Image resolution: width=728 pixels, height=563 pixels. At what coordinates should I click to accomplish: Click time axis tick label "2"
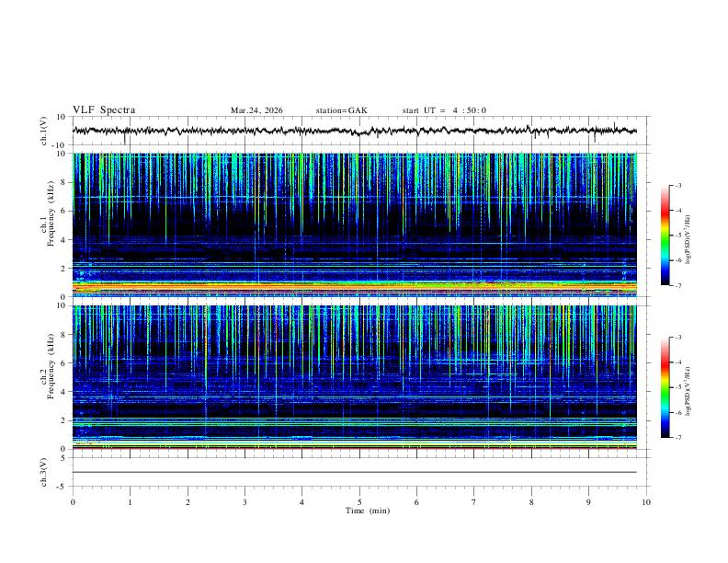click(x=188, y=502)
